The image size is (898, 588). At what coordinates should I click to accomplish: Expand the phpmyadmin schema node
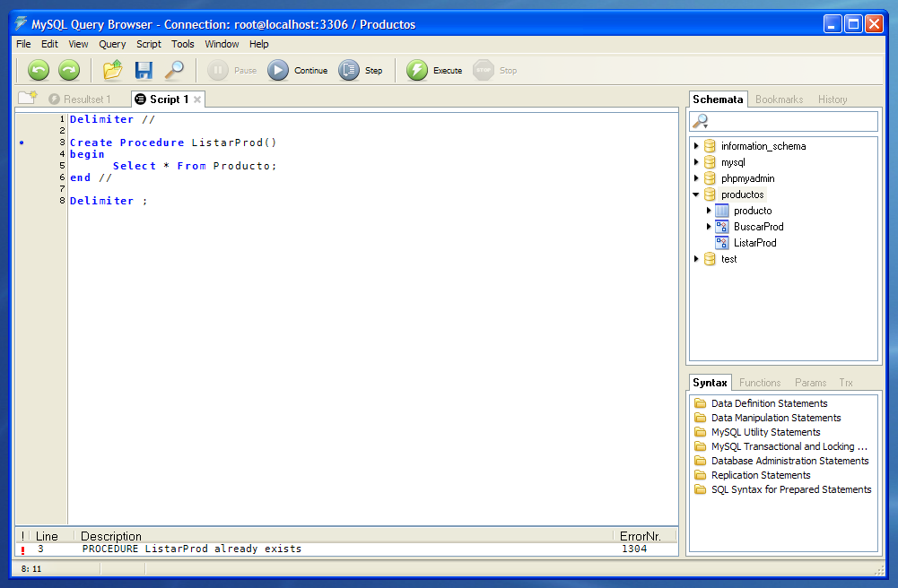tap(696, 177)
